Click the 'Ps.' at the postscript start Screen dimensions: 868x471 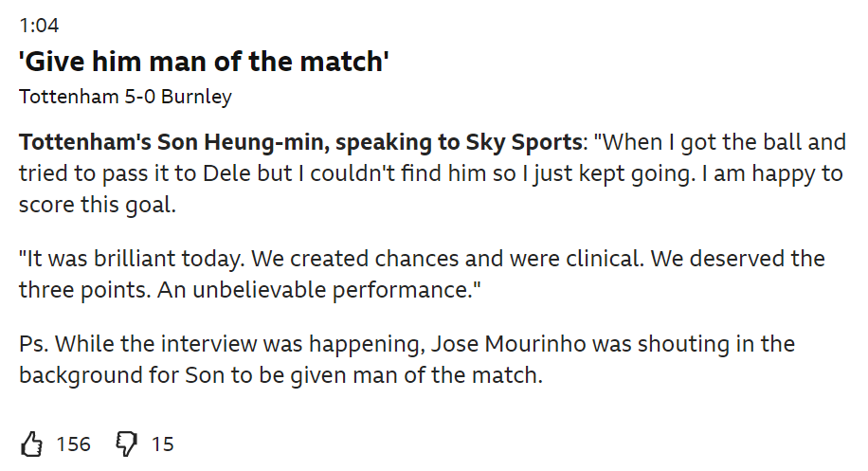pos(34,344)
